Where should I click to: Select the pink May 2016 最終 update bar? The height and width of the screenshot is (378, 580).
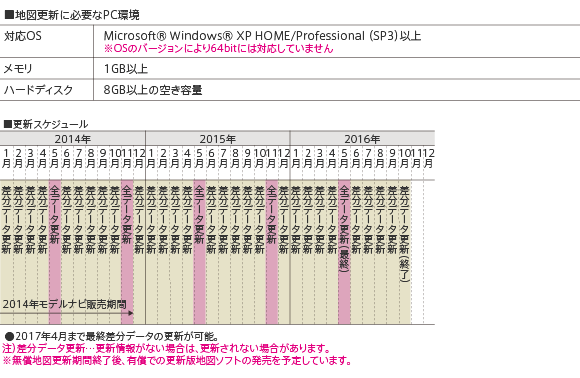[x=344, y=252]
